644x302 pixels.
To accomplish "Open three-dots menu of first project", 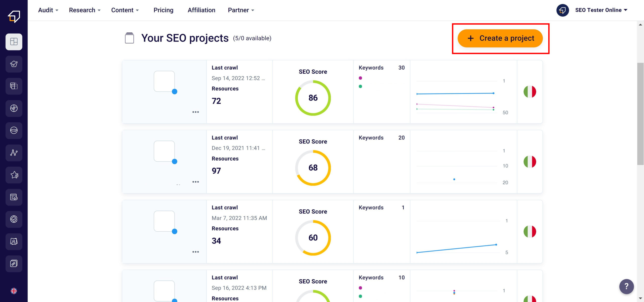I will [195, 112].
